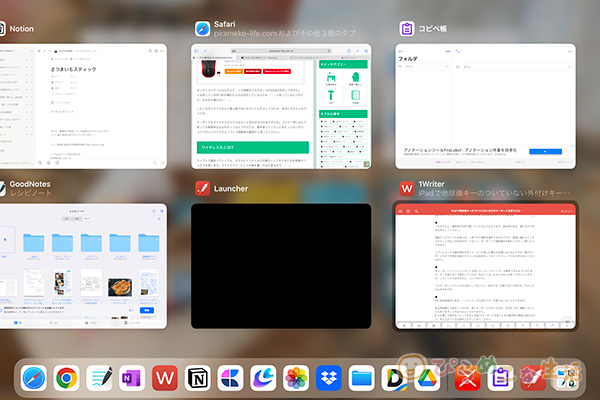This screenshot has width=600, height=400.
Task: Open the black D app dock icon
Action: pos(395,378)
